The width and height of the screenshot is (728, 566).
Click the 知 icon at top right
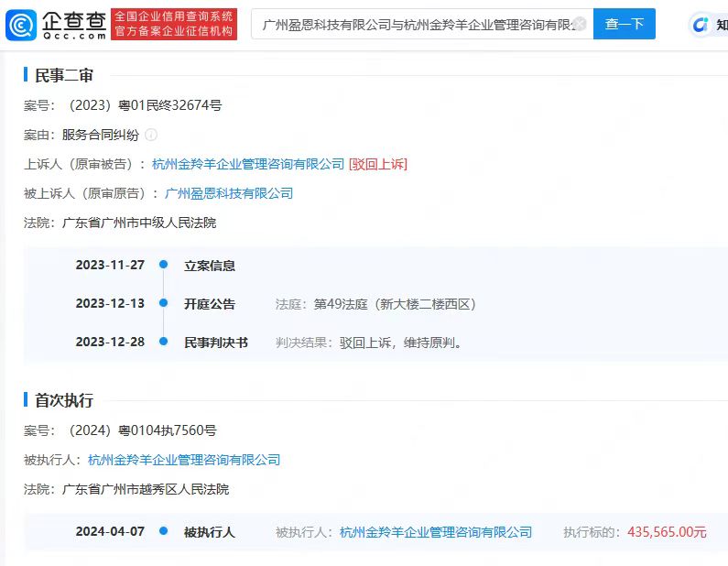708,25
